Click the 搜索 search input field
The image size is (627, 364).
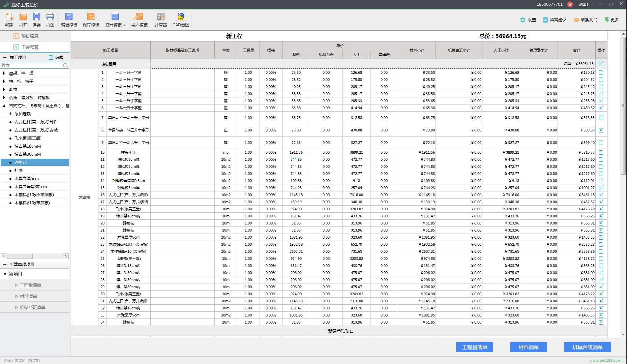click(32, 65)
